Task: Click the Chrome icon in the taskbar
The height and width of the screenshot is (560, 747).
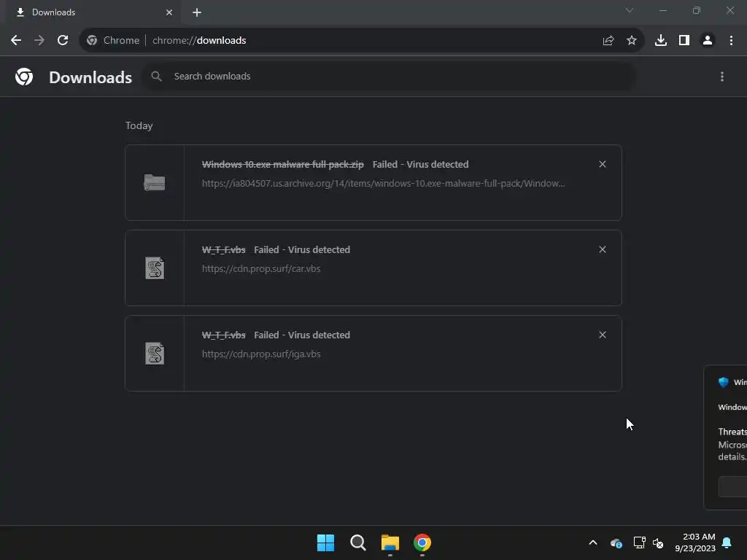Action: 422,542
